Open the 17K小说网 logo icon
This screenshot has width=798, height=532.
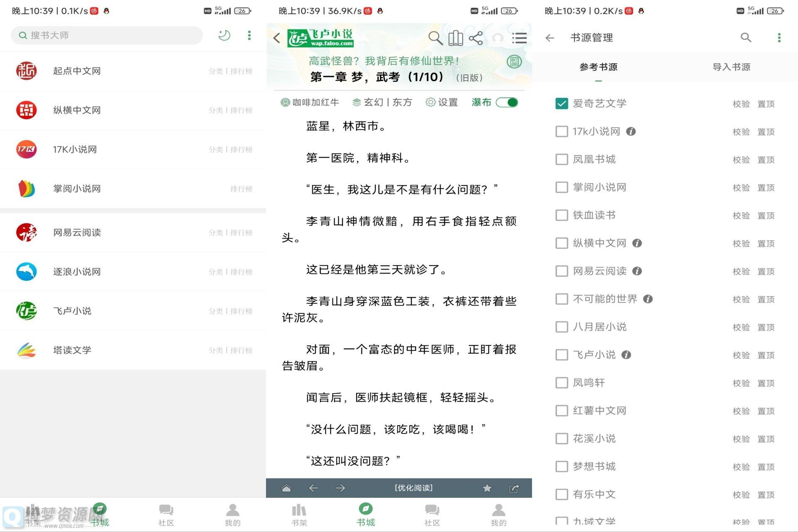[26, 149]
